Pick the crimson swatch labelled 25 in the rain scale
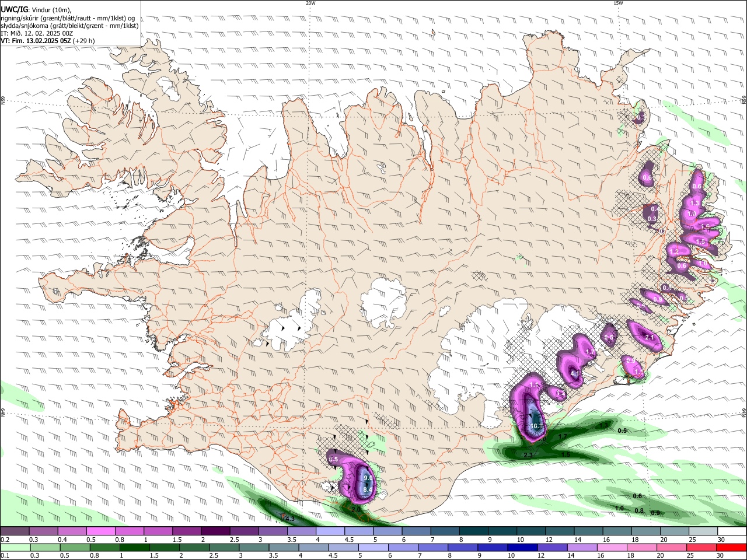The height and width of the screenshot is (560, 747). pos(702,547)
